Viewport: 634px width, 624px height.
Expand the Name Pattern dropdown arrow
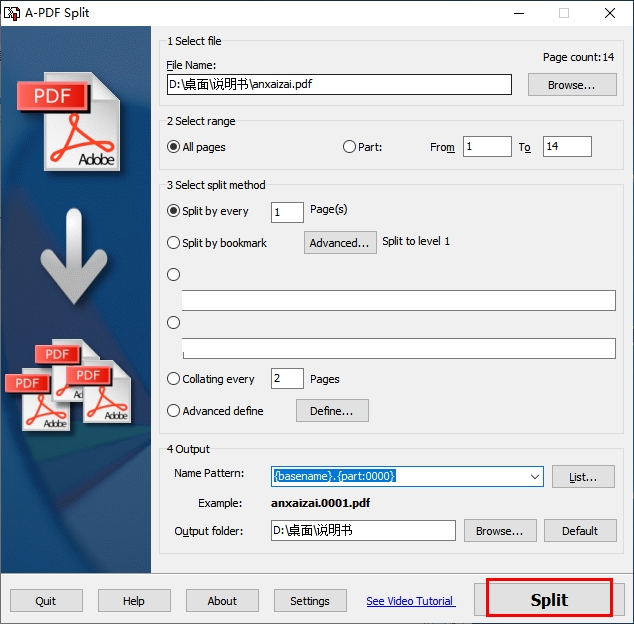pyautogui.click(x=535, y=476)
